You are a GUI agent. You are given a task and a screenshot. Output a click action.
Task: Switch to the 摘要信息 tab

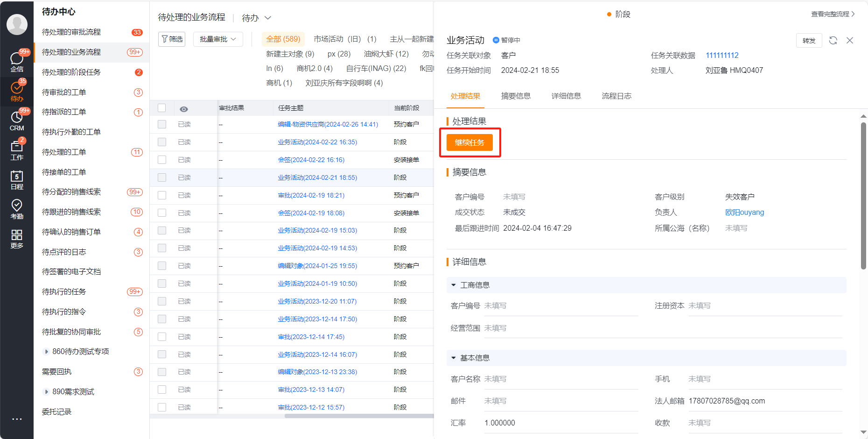(x=516, y=96)
